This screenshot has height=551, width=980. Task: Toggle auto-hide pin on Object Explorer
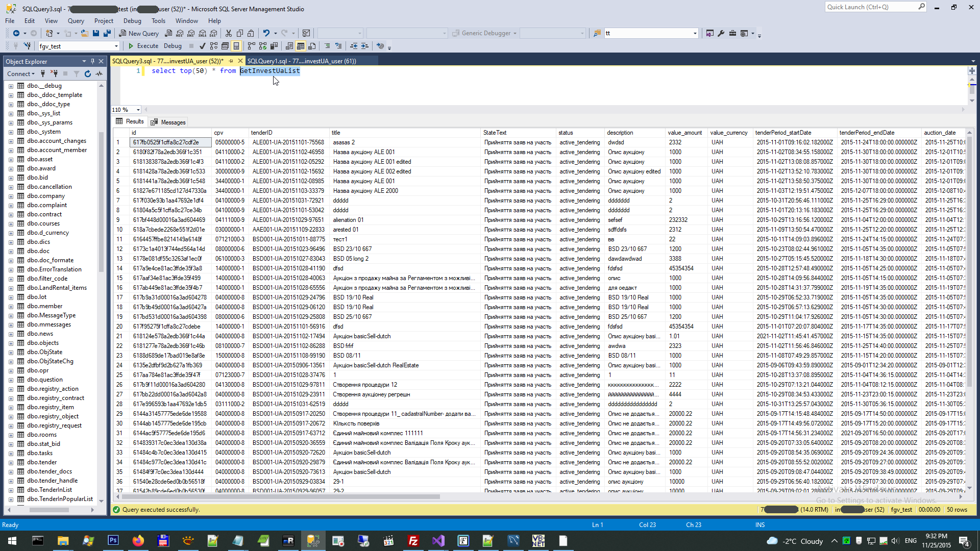coord(92,61)
